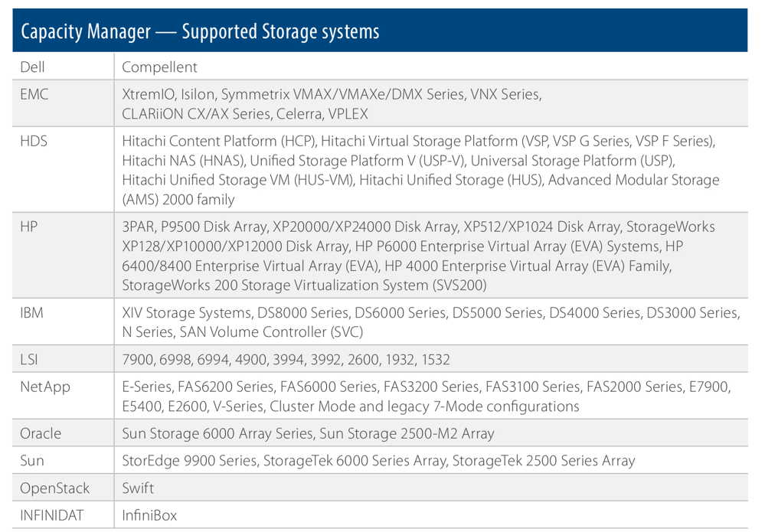The height and width of the screenshot is (532, 765).
Task: Click the XIV Storage Systems text
Action: pyautogui.click(x=187, y=312)
